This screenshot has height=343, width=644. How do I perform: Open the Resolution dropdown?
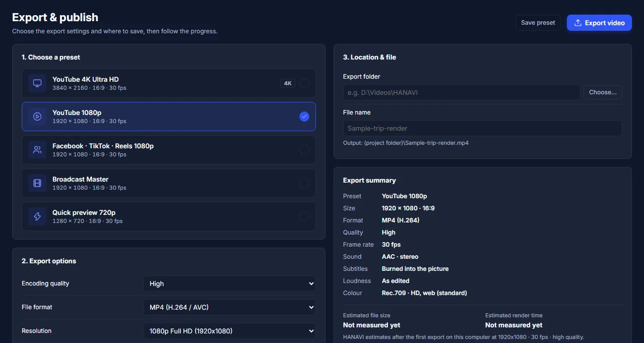tap(230, 331)
